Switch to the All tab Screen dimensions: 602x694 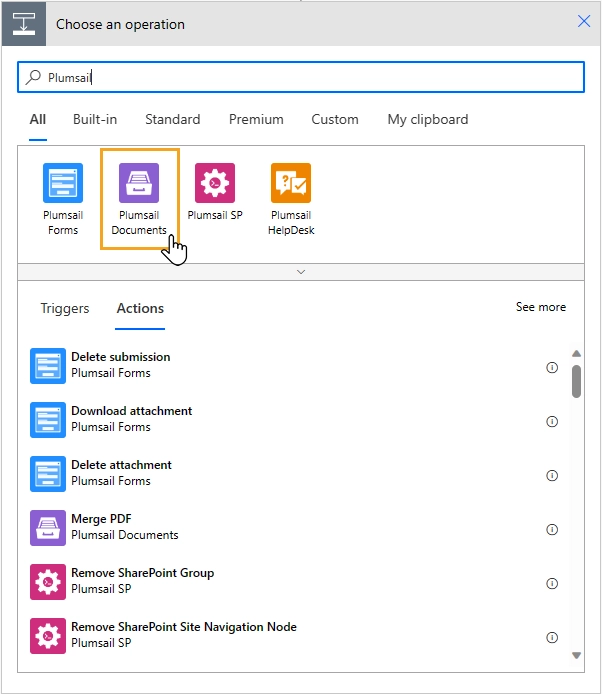click(x=38, y=120)
